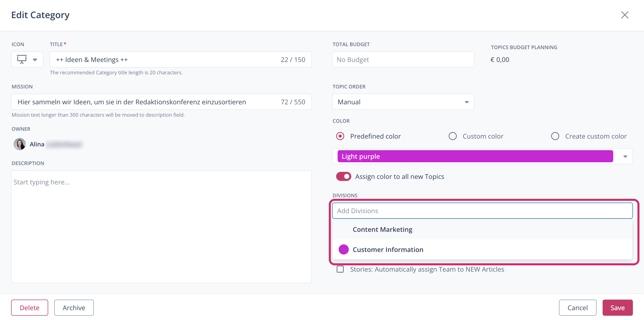Select Create custom color radio button
This screenshot has height=320, width=644.
coord(555,136)
